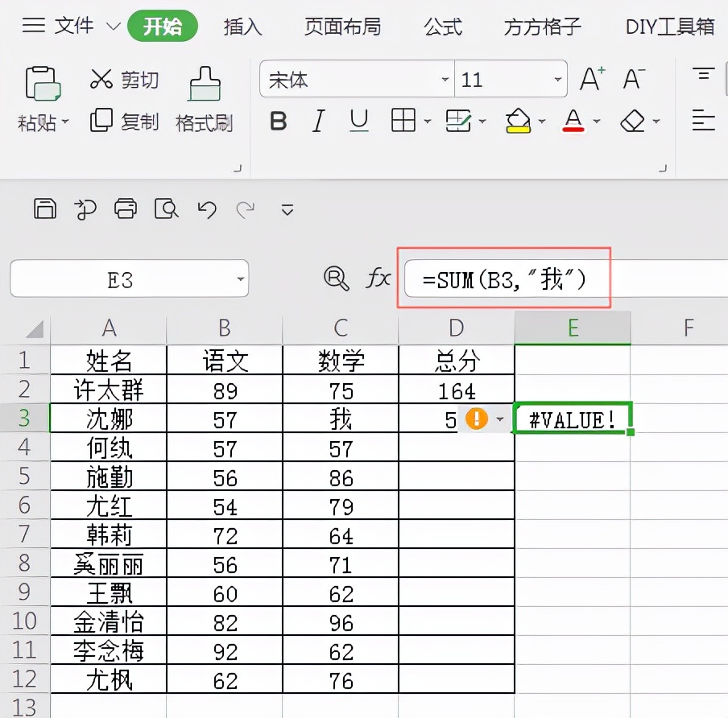This screenshot has width=728, height=718.
Task: Click the Print icon in quick toolbar
Action: tap(126, 208)
